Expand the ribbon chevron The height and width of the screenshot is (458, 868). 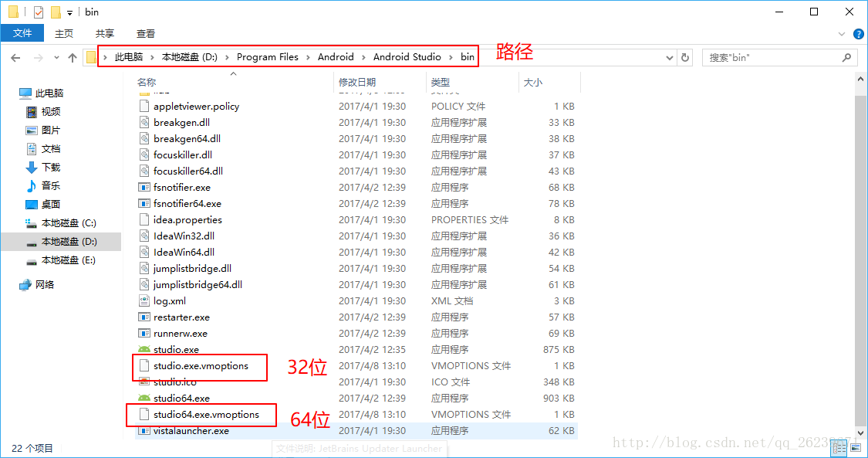pos(842,34)
